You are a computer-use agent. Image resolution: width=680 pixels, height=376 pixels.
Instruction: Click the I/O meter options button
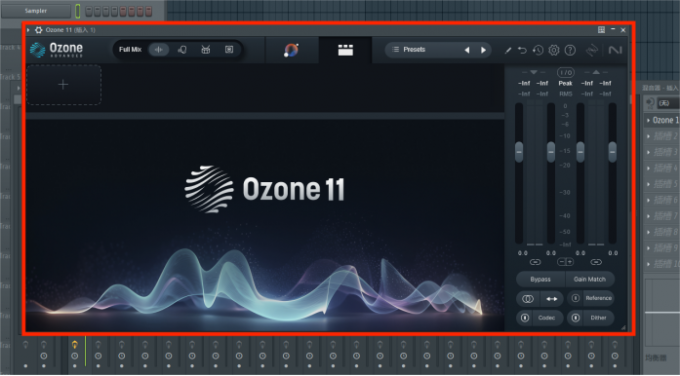566,72
